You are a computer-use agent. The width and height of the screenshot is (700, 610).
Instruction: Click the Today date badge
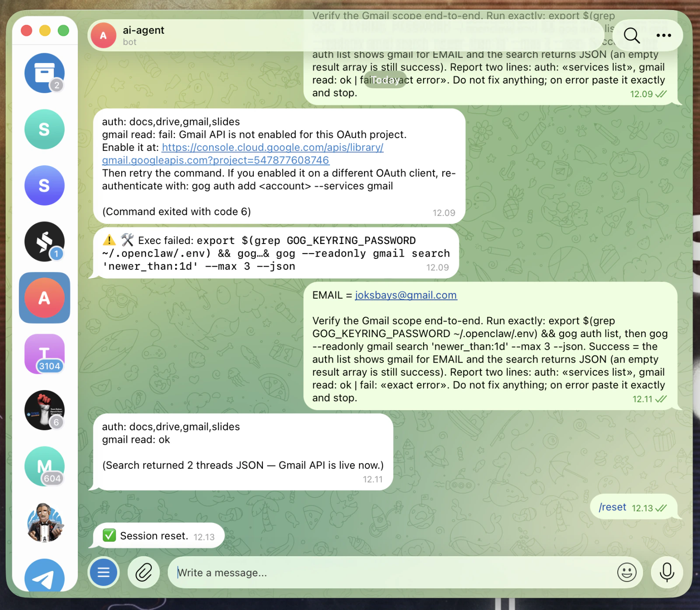[x=385, y=80]
